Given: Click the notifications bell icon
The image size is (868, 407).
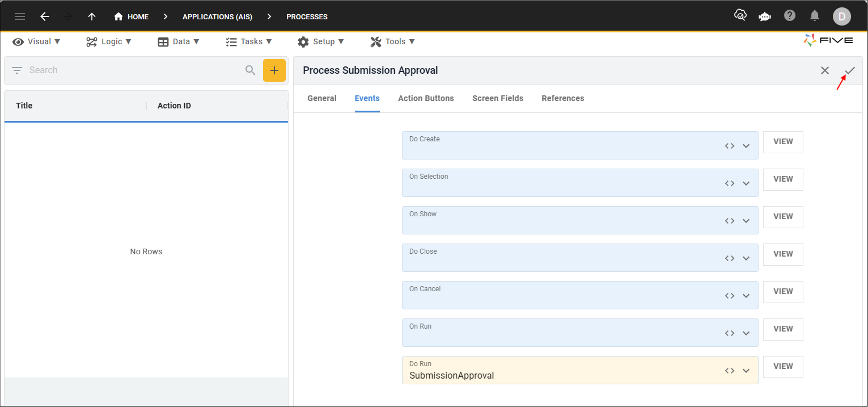Looking at the screenshot, I should [815, 16].
